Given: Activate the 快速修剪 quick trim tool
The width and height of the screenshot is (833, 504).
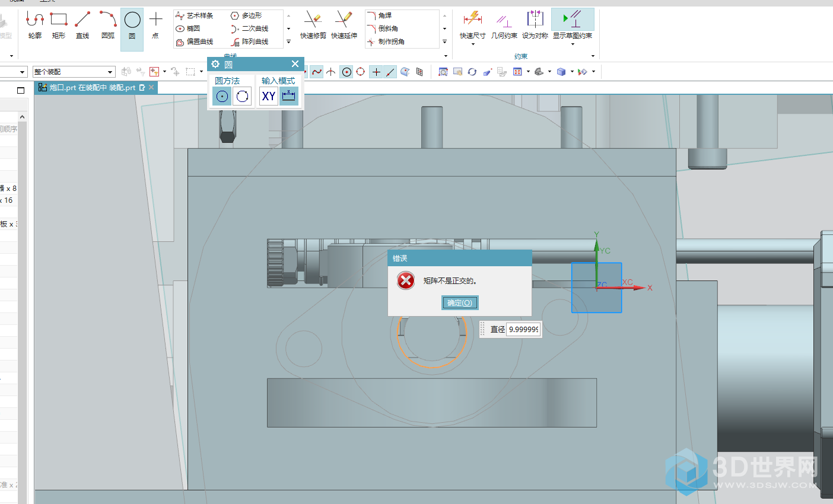Looking at the screenshot, I should pos(313,25).
